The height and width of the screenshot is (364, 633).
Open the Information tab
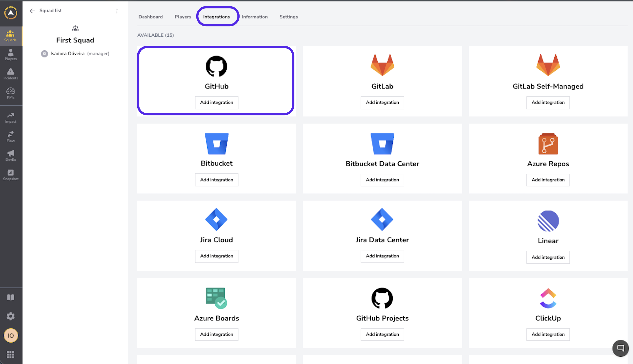coord(254,17)
